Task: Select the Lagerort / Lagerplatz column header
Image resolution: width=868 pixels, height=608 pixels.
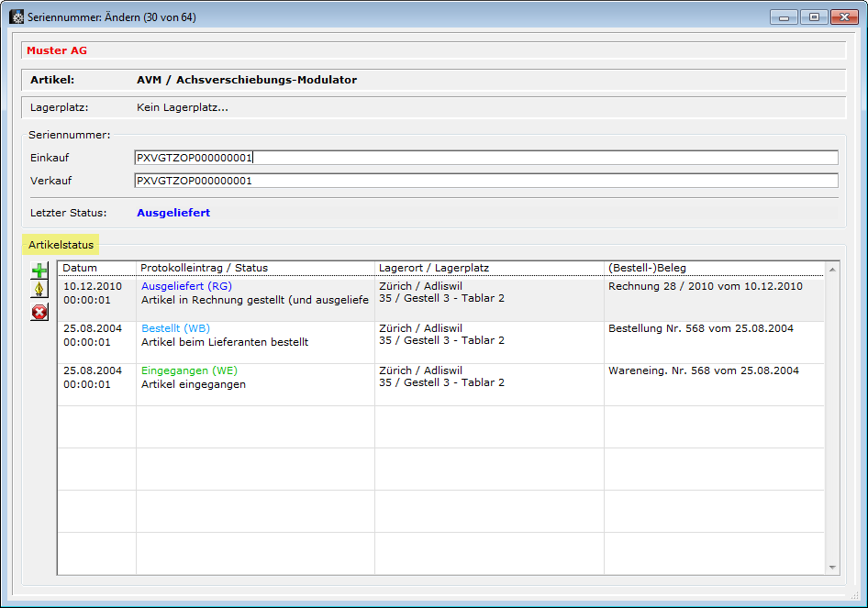Action: 489,268
